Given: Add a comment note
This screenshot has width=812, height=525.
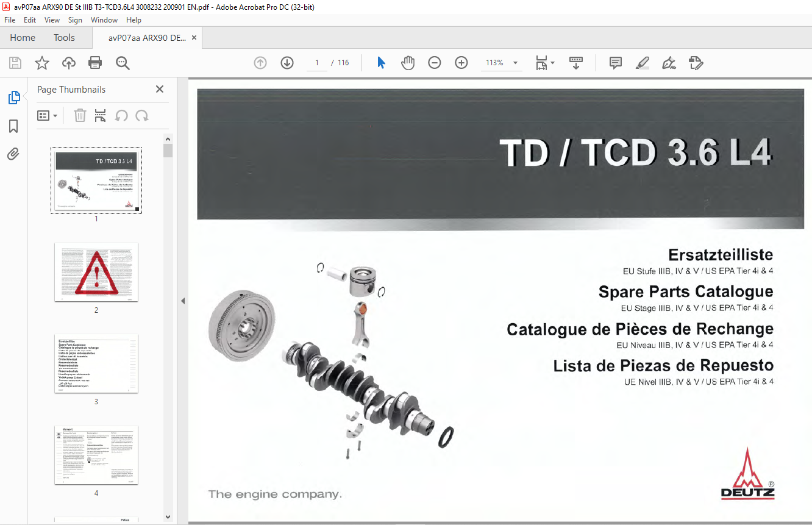Looking at the screenshot, I should pos(616,63).
